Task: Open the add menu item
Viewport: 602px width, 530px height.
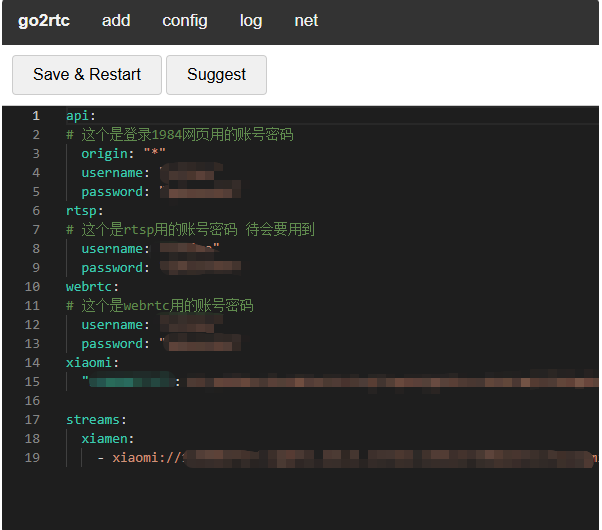Action: pyautogui.click(x=116, y=21)
